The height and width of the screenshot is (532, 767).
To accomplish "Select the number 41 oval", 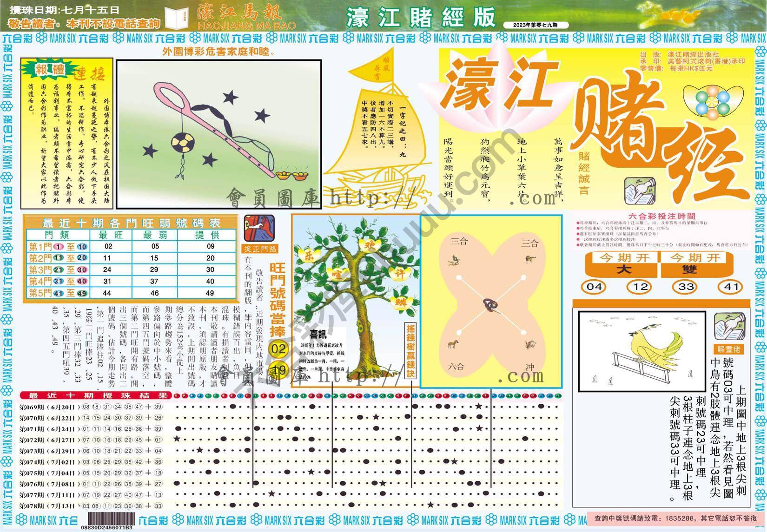I will coord(732,287).
